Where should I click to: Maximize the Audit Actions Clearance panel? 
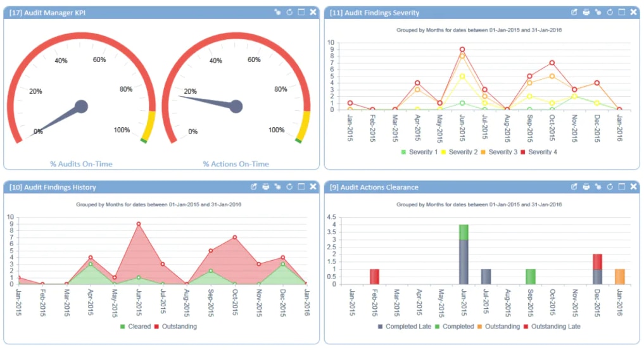coord(621,187)
